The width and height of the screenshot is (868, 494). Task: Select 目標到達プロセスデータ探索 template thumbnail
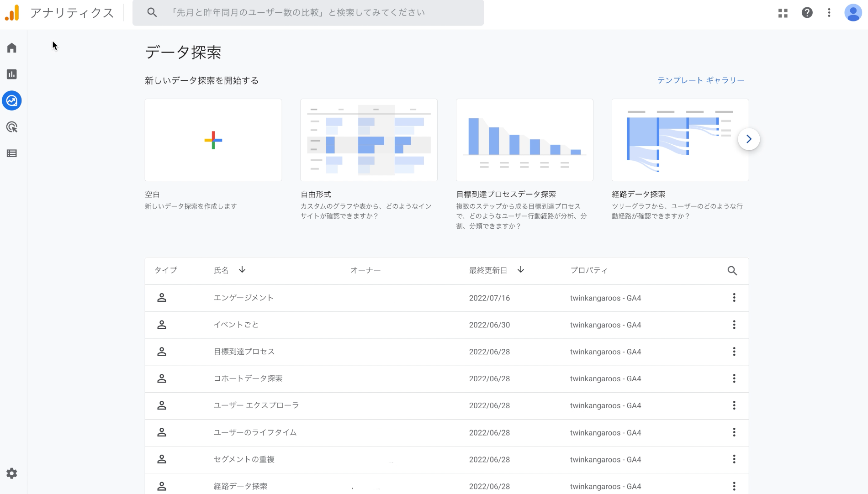coord(524,140)
